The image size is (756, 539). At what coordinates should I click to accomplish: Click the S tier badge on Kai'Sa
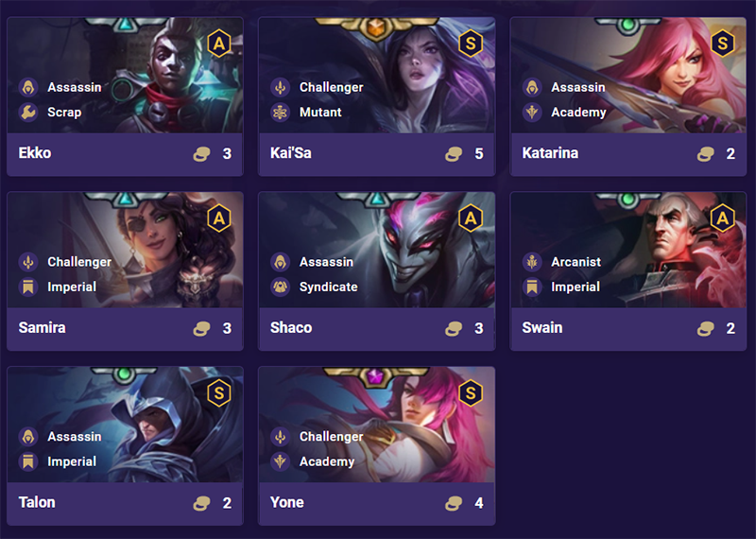(471, 43)
